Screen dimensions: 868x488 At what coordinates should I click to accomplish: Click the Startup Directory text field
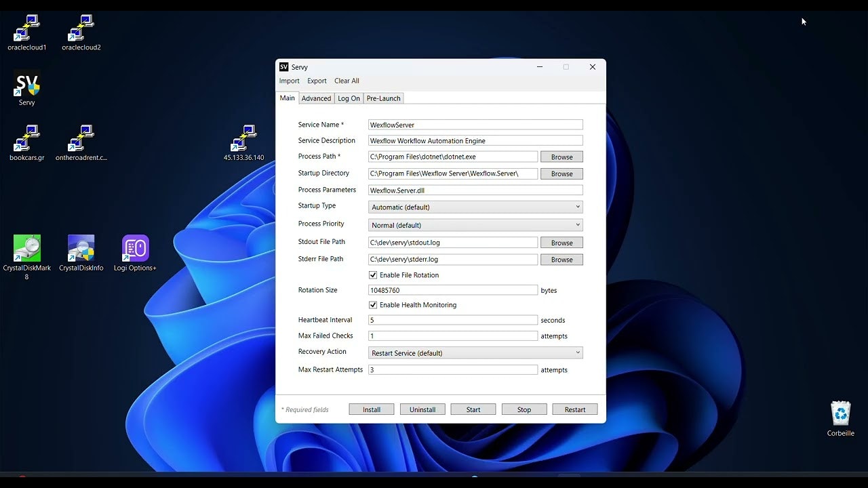tap(453, 174)
